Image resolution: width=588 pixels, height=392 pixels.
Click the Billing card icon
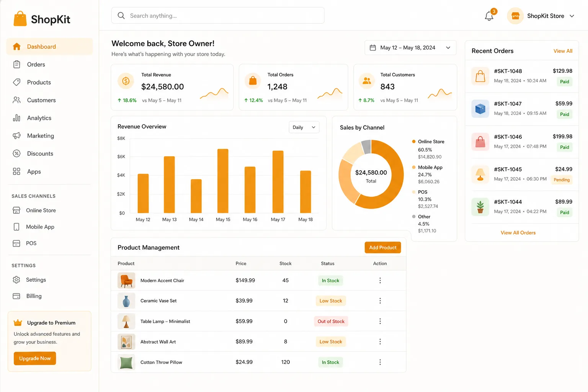pyautogui.click(x=16, y=296)
